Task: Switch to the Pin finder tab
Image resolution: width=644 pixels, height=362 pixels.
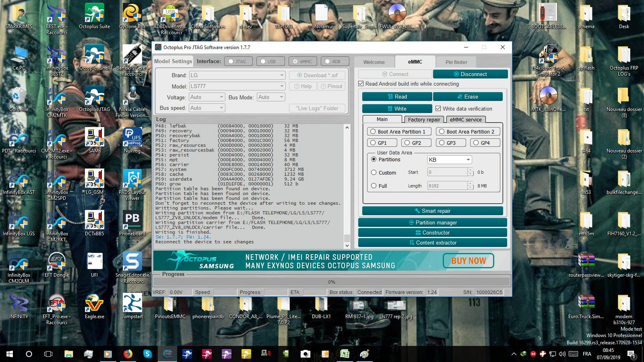Action: pyautogui.click(x=456, y=62)
